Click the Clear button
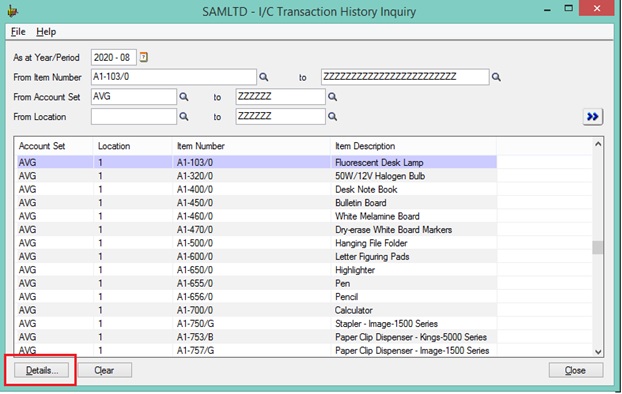The width and height of the screenshot is (622, 394). coord(105,370)
